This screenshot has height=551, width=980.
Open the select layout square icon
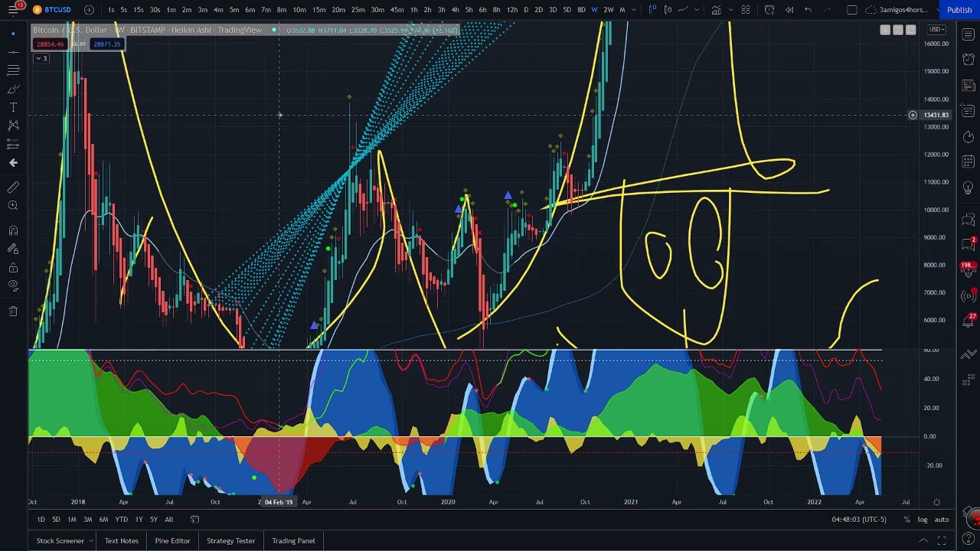(851, 10)
